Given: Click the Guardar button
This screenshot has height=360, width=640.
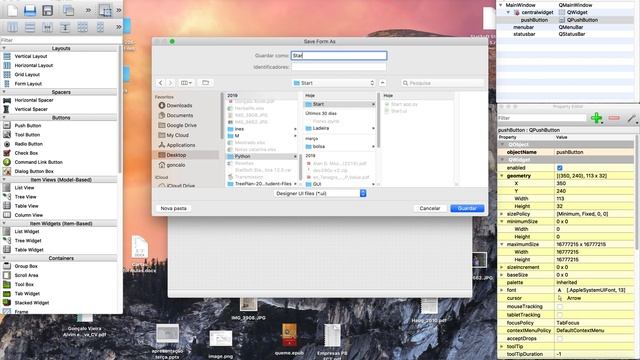Looking at the screenshot, I should pyautogui.click(x=467, y=208).
